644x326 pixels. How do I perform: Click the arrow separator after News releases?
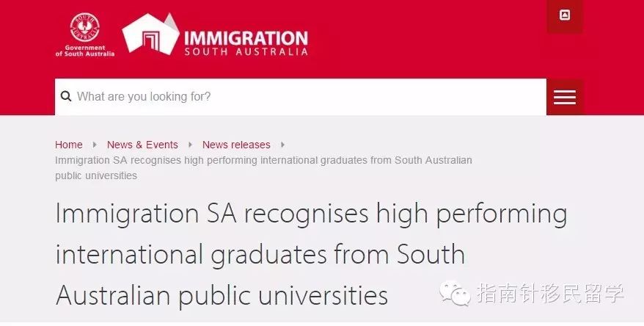click(282, 145)
